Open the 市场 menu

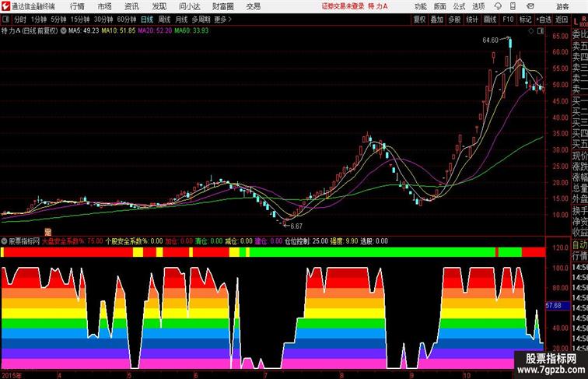[x=104, y=6]
